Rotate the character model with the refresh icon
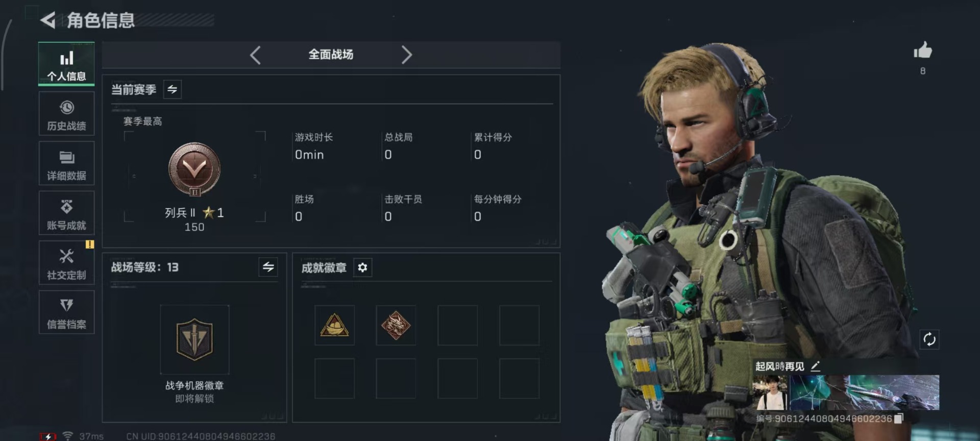 [929, 339]
